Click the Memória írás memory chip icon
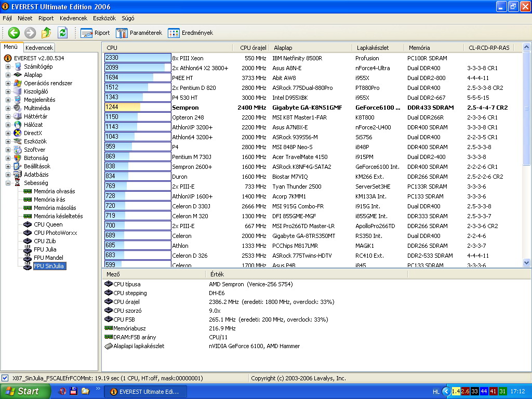 pyautogui.click(x=28, y=199)
